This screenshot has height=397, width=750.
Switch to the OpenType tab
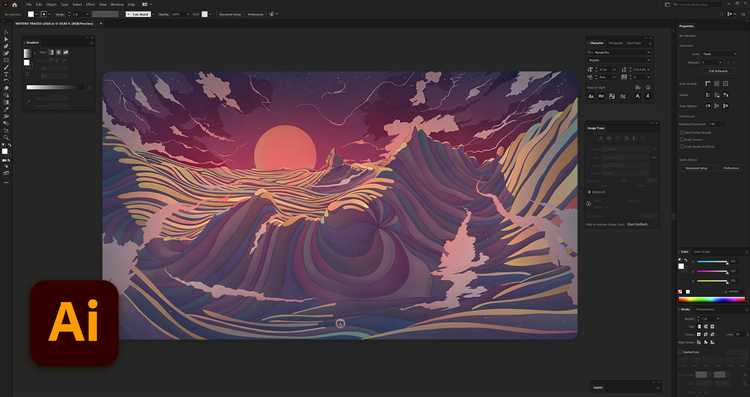click(x=634, y=43)
